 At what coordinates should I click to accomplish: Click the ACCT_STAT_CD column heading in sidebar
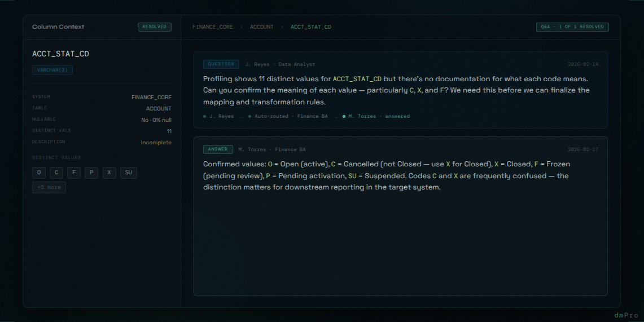point(60,54)
